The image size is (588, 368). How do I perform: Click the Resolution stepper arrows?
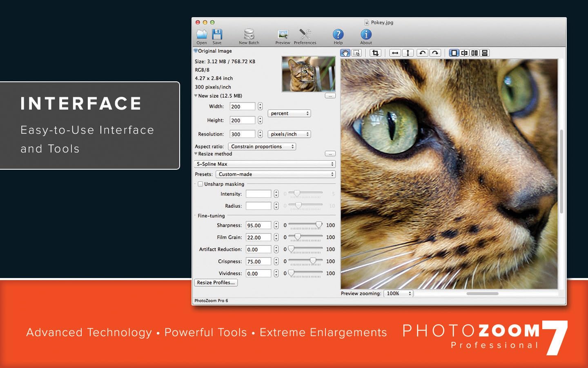[260, 134]
